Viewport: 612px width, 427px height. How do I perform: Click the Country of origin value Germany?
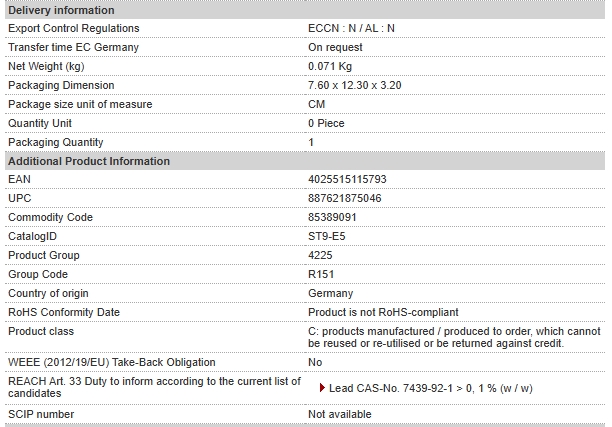[x=331, y=293]
